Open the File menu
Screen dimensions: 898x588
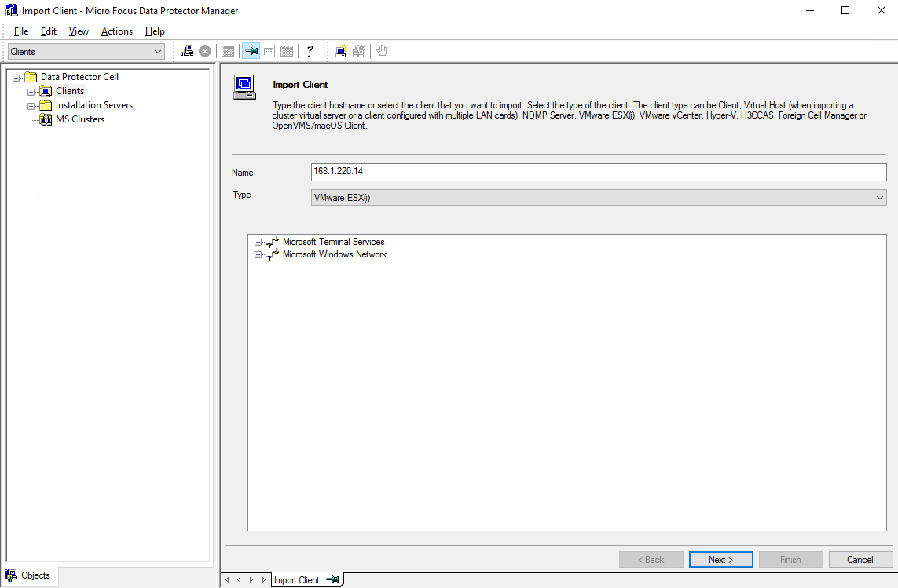[21, 31]
